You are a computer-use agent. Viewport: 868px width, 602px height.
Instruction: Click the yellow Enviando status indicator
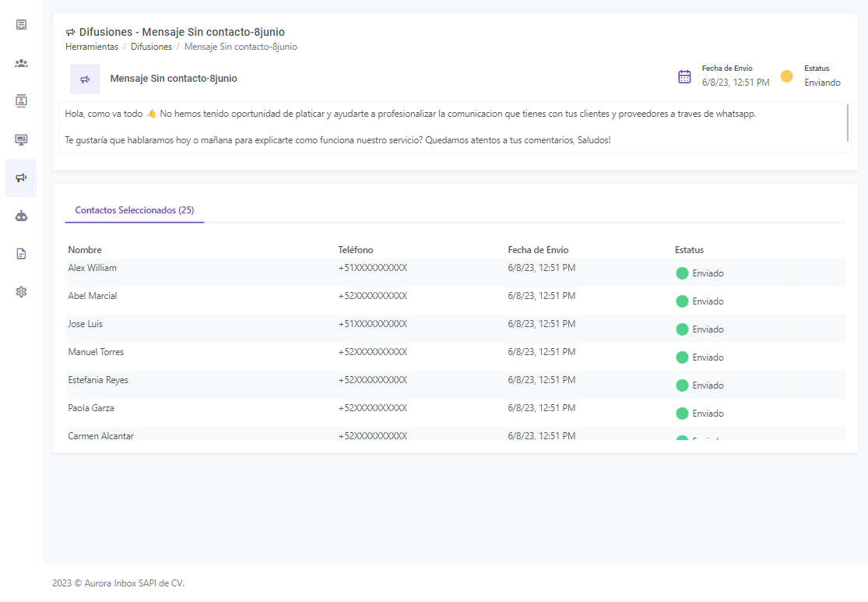coord(787,76)
